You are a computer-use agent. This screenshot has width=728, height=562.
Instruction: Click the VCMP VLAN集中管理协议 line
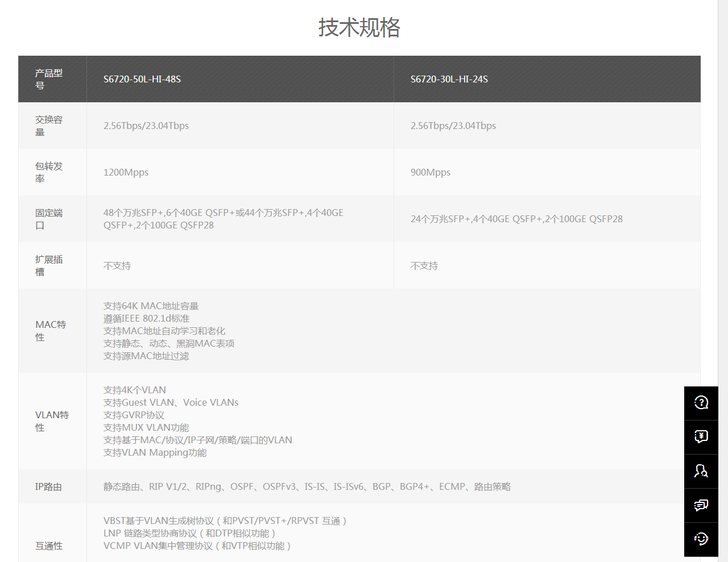coord(197,546)
